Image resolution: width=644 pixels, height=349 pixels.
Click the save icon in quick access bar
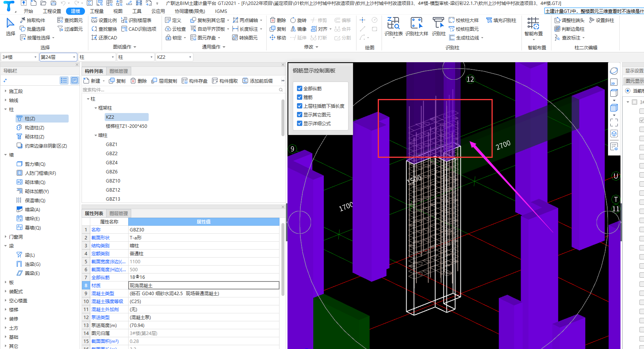53,3
